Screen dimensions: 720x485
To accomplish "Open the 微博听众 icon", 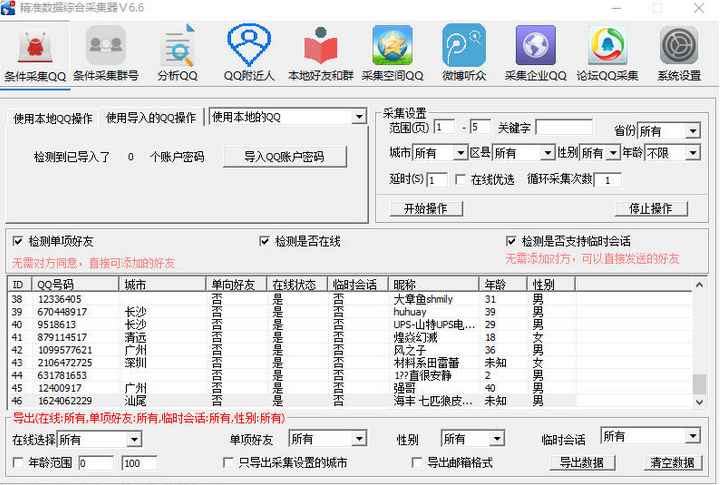I will click(464, 45).
